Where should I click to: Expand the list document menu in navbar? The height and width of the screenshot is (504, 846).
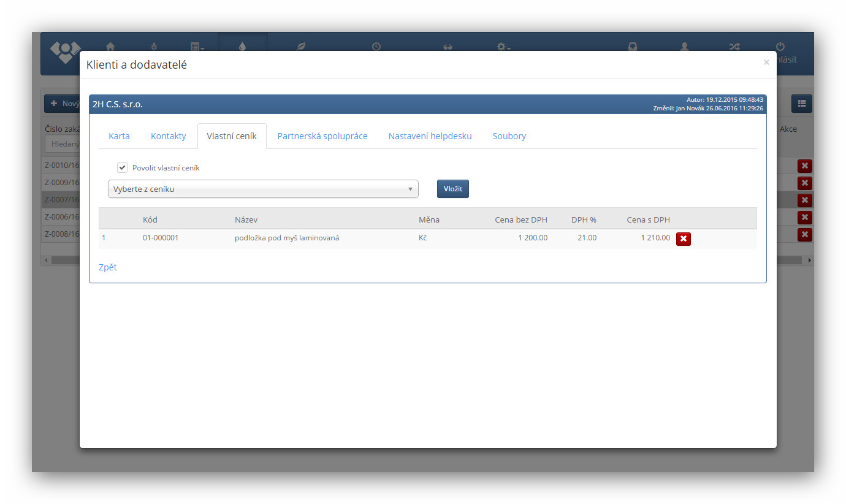pos(197,46)
